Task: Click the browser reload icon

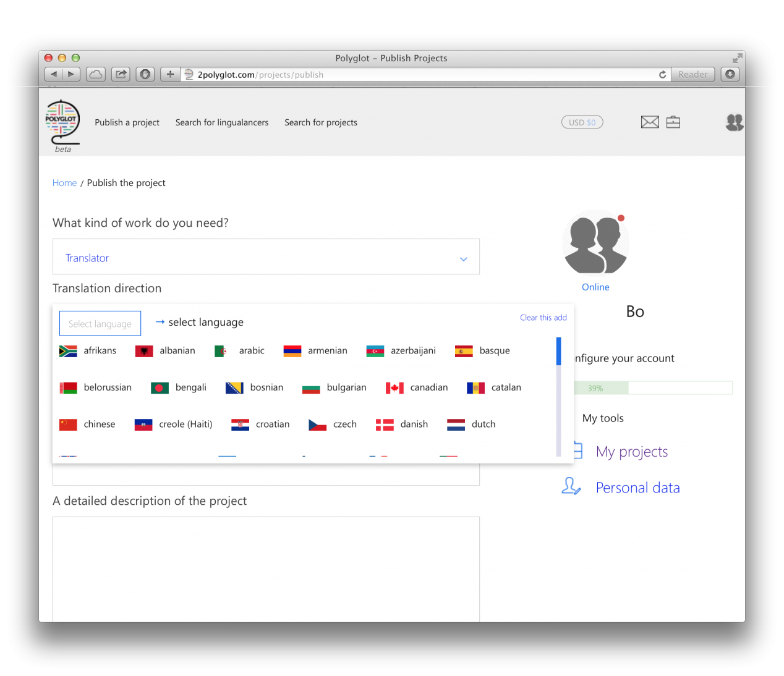Action: (x=662, y=74)
